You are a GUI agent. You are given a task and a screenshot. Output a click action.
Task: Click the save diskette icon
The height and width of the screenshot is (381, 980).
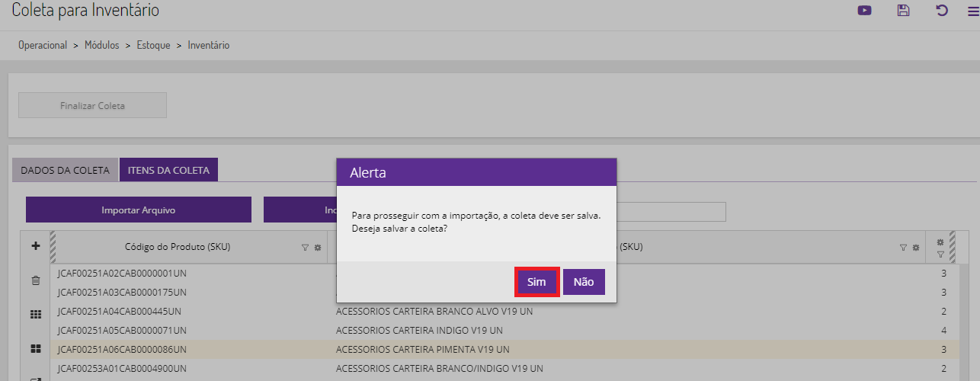(x=903, y=11)
